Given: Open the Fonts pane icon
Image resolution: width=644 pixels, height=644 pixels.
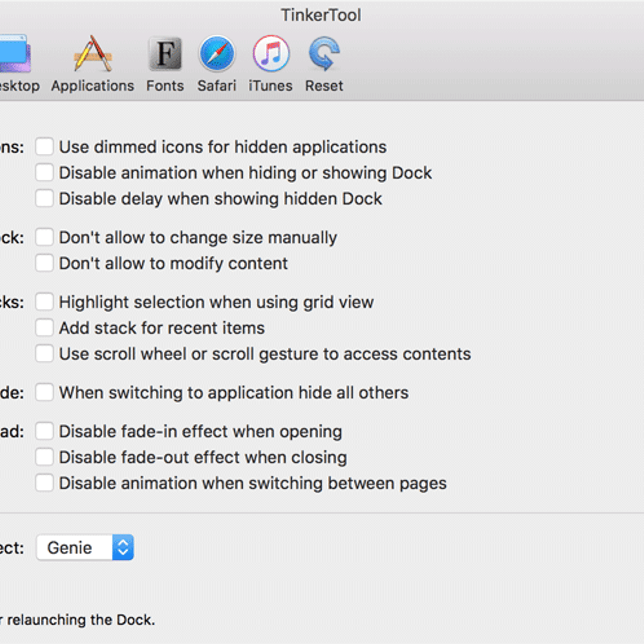Looking at the screenshot, I should [165, 54].
